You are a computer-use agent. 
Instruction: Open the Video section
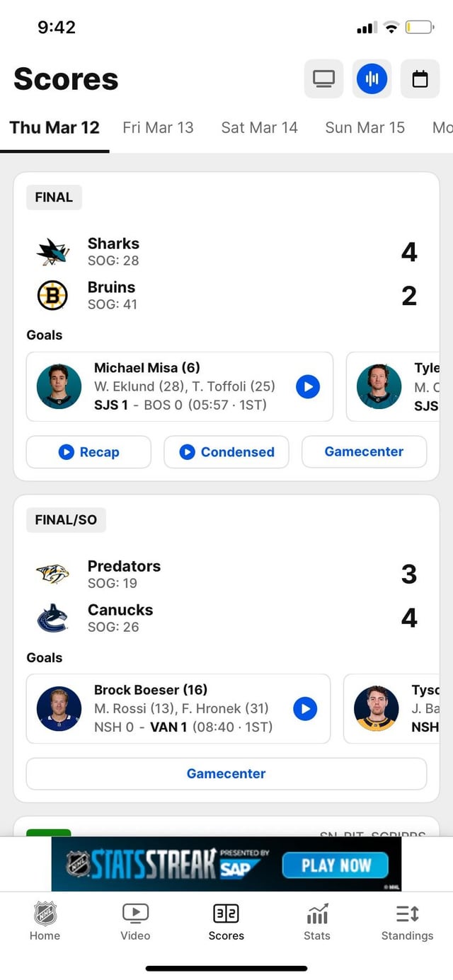pyautogui.click(x=135, y=922)
